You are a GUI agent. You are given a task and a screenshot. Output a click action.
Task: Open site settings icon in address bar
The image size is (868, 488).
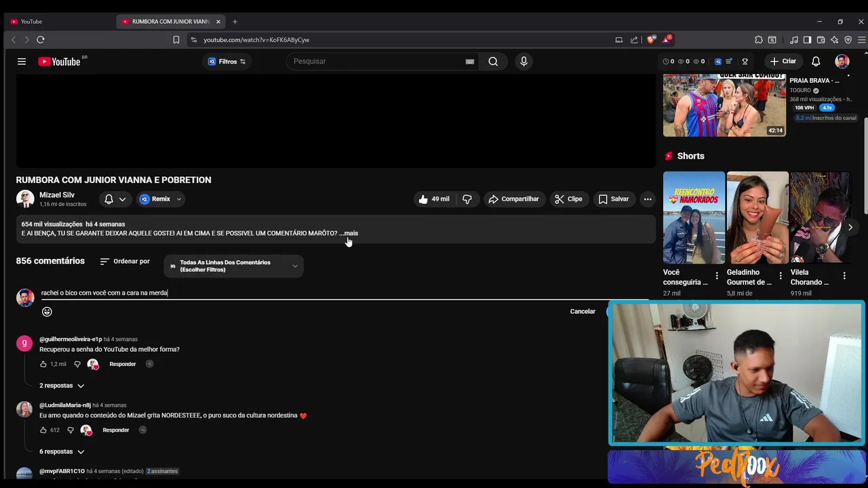(x=193, y=40)
